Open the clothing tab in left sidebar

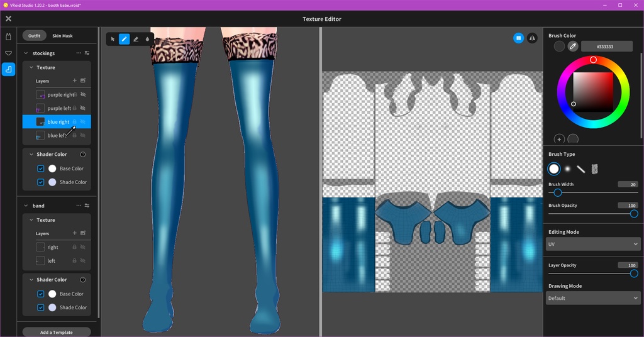point(8,37)
